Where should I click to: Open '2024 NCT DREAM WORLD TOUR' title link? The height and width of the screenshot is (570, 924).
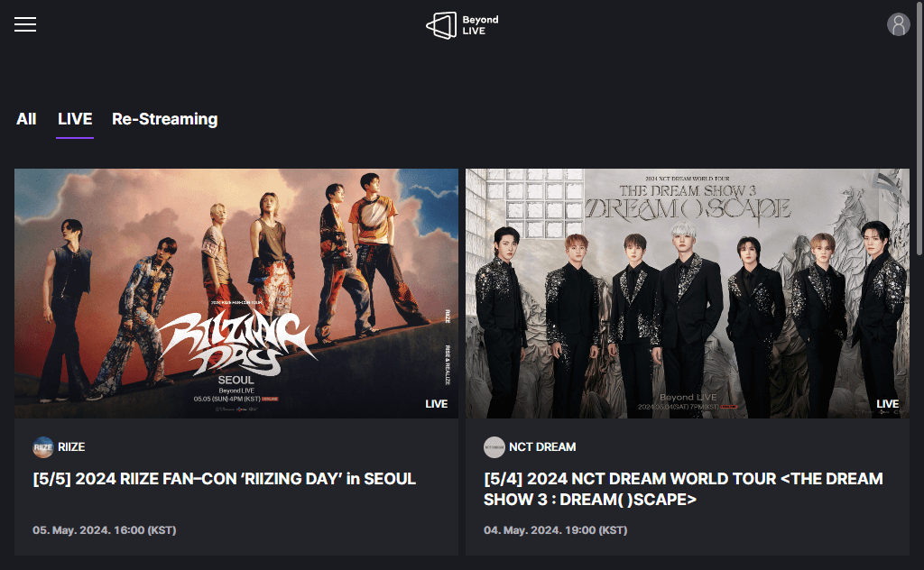(x=684, y=490)
